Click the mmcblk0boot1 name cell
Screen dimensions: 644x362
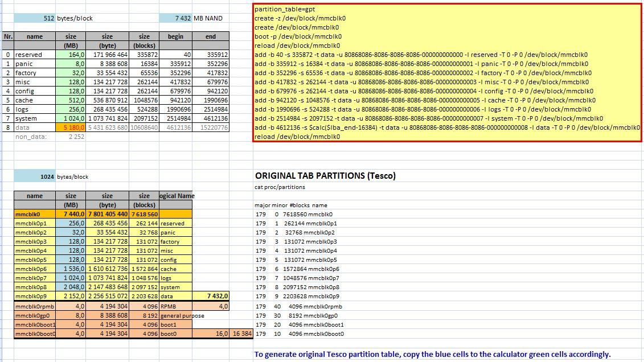pos(35,324)
